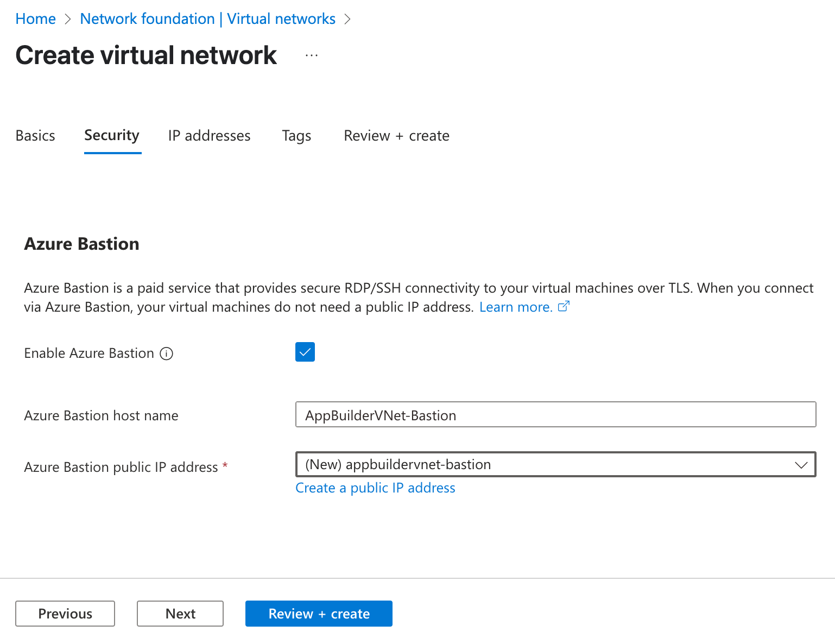The image size is (835, 644).
Task: Click the Azure Bastion host name field
Action: [x=555, y=415]
